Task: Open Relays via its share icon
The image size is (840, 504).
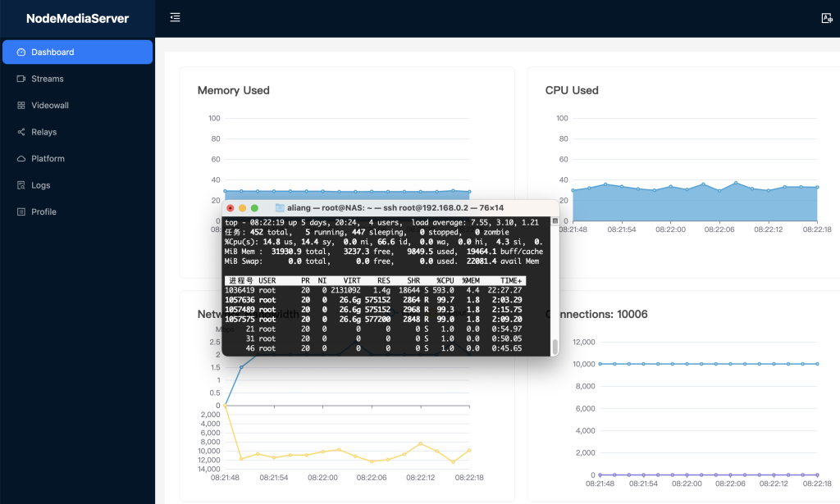Action: tap(21, 132)
